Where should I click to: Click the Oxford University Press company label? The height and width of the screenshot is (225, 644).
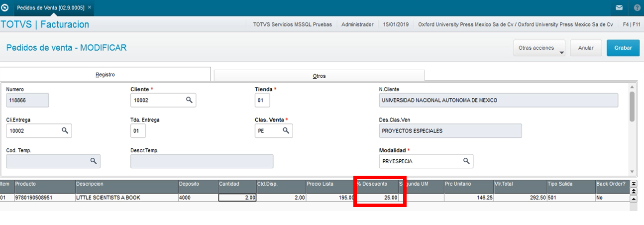click(515, 24)
